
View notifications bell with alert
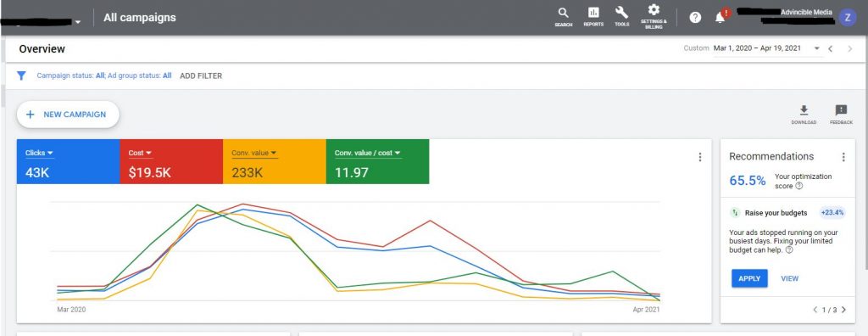click(x=721, y=17)
